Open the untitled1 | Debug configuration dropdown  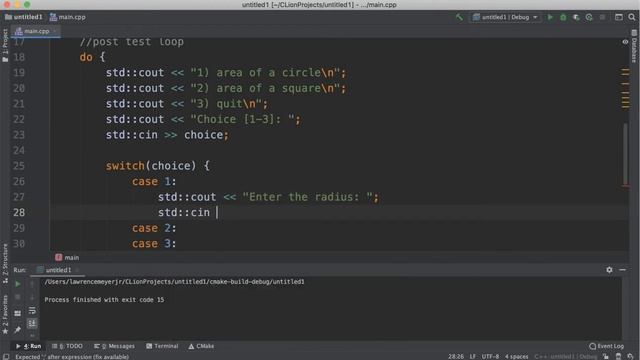(505, 17)
